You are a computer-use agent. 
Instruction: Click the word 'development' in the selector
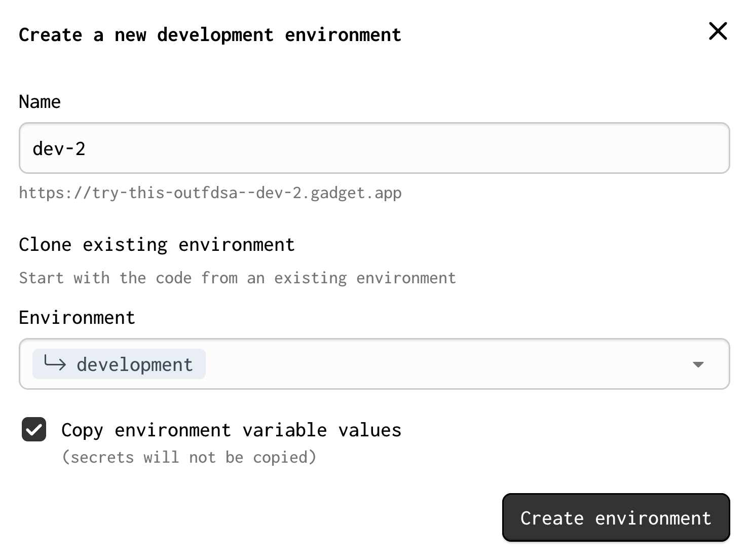point(135,365)
